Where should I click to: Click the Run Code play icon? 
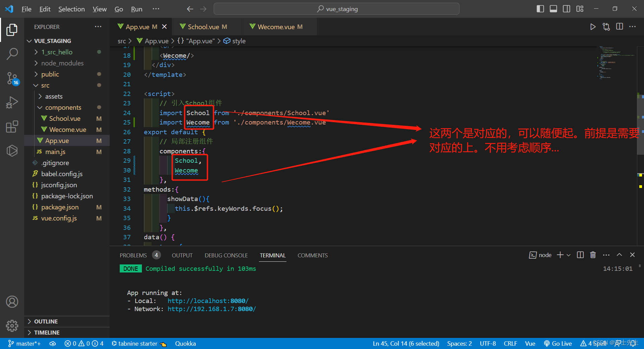(x=593, y=27)
